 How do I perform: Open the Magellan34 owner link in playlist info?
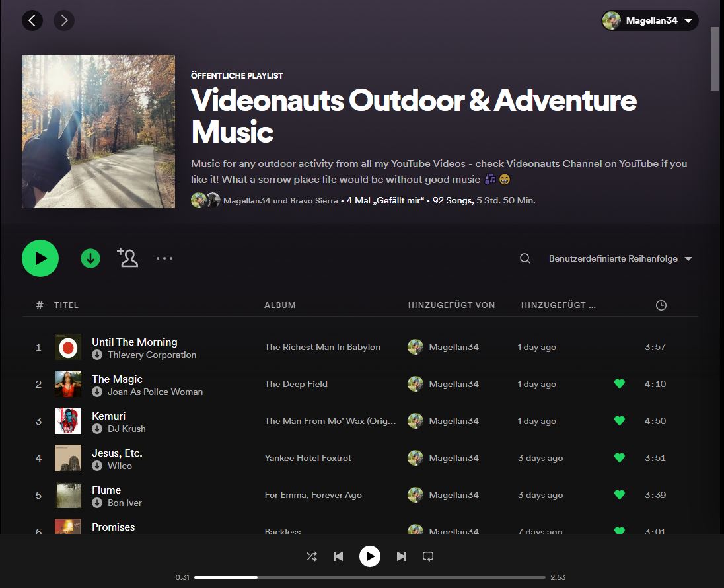pos(246,200)
